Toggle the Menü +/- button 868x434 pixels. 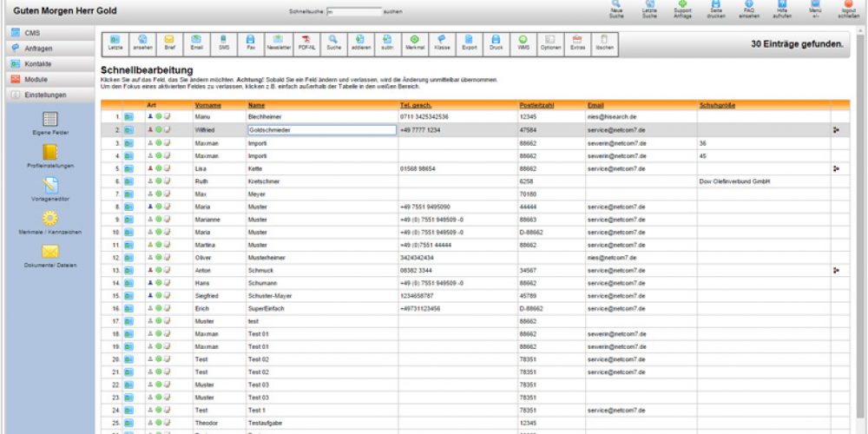814,10
